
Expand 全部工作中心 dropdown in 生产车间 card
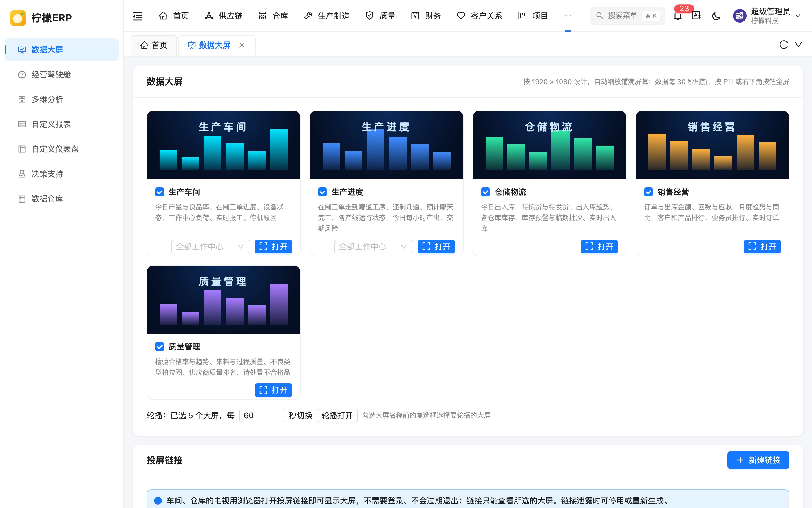tap(211, 247)
